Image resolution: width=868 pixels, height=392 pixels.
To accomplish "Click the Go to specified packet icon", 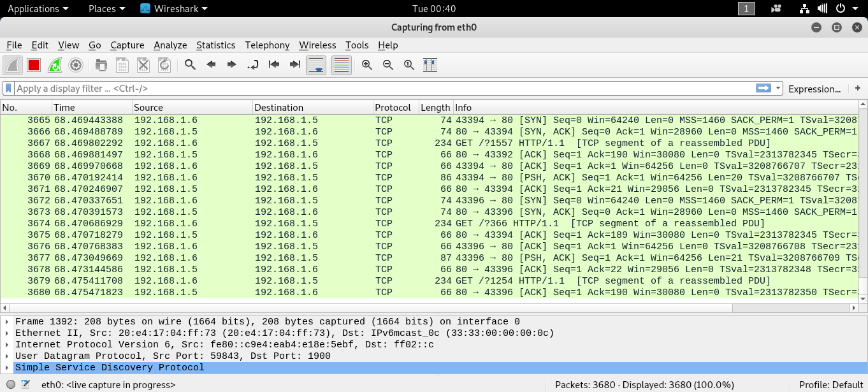I will pos(253,64).
